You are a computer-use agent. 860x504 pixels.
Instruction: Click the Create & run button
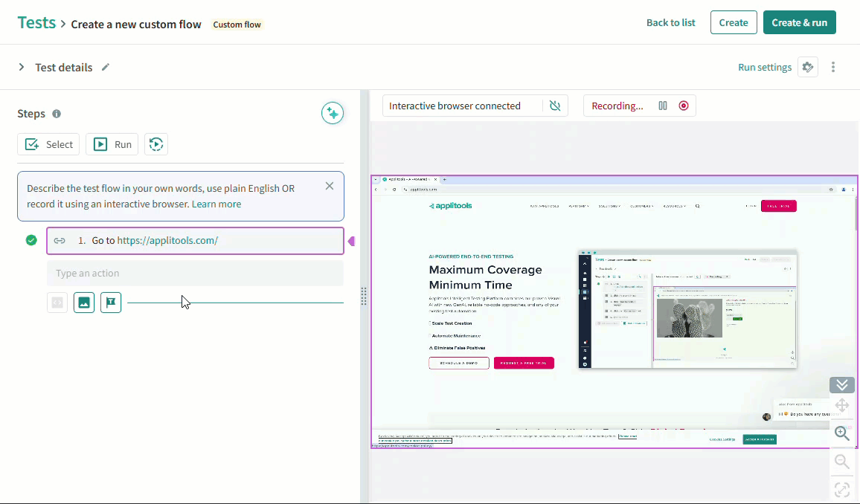[x=799, y=22]
